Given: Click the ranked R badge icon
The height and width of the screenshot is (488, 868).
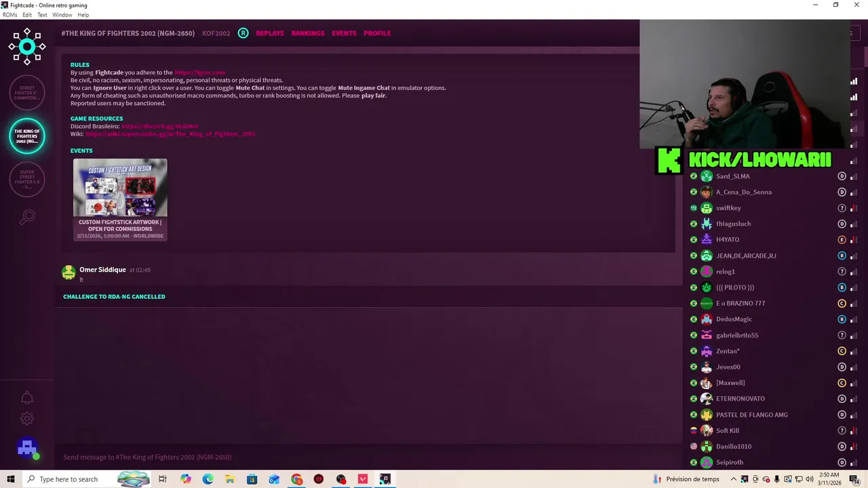Looking at the screenshot, I should (243, 33).
